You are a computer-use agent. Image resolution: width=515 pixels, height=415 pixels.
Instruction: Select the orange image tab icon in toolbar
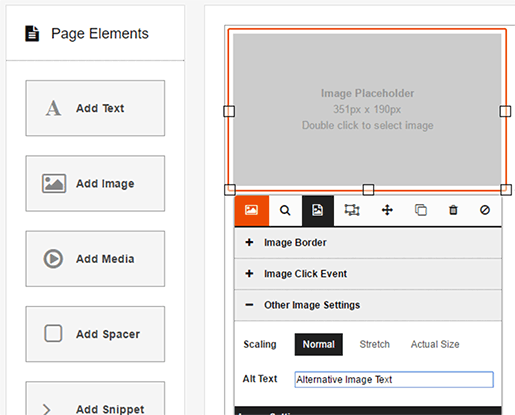pos(252,210)
